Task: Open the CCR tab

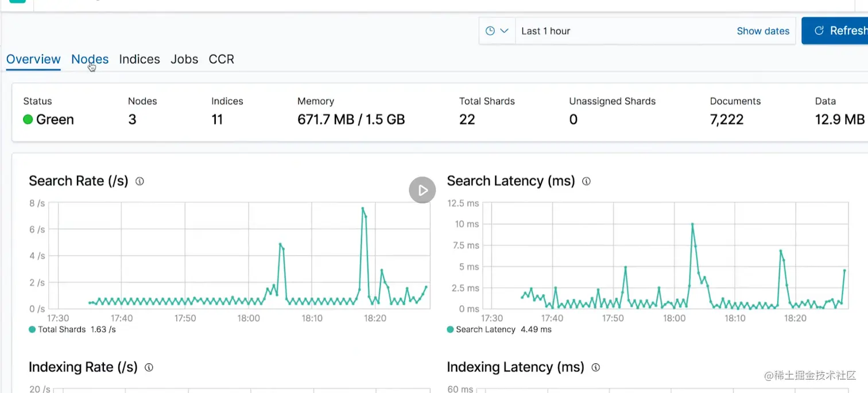Action: [222, 59]
